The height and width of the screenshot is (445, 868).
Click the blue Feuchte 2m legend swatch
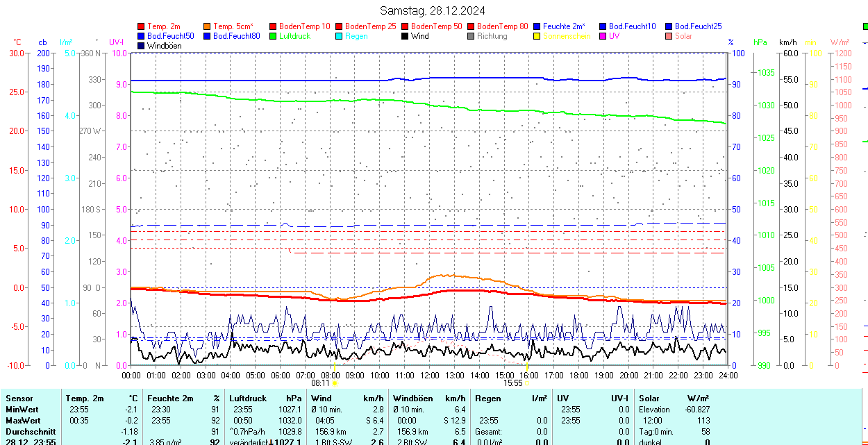[x=537, y=26]
